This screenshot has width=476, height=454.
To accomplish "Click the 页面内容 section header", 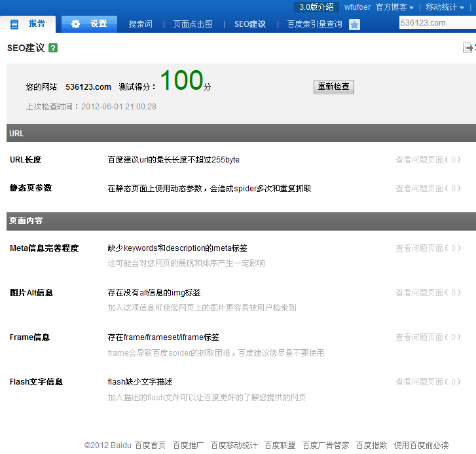I will click(242, 221).
